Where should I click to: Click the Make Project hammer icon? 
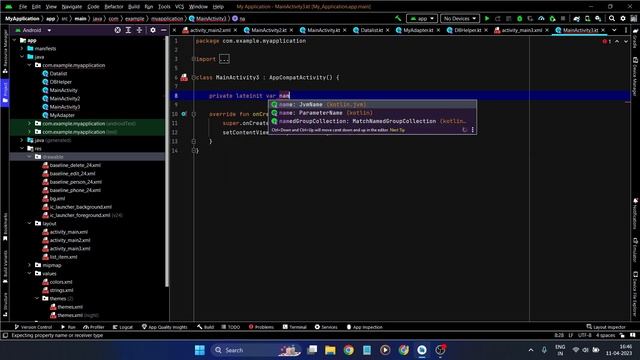[398, 18]
